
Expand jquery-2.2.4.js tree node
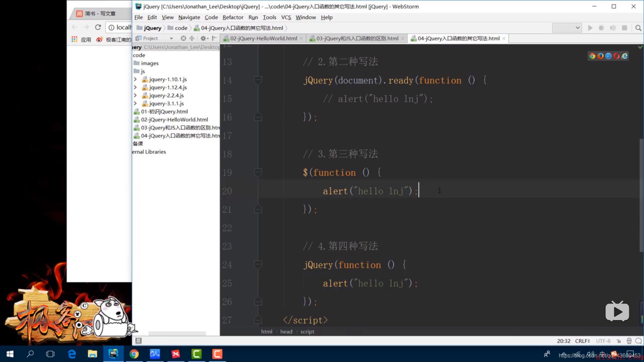tap(135, 95)
